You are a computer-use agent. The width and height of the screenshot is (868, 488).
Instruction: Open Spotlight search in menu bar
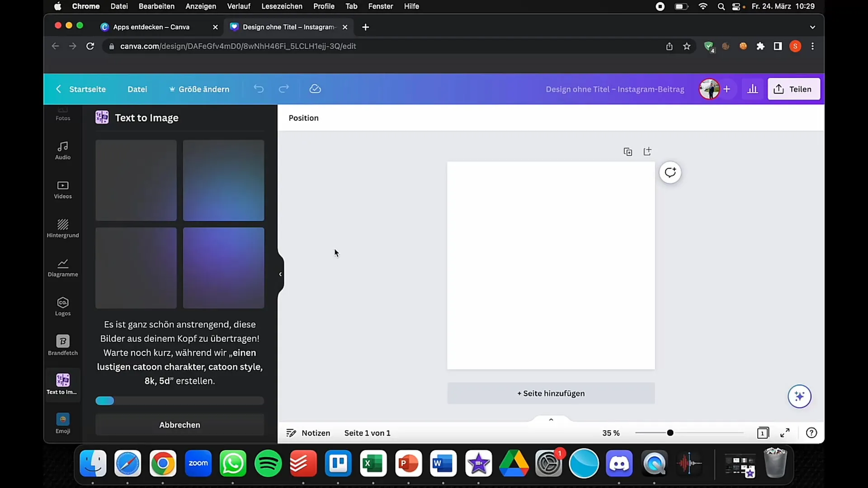coord(721,6)
